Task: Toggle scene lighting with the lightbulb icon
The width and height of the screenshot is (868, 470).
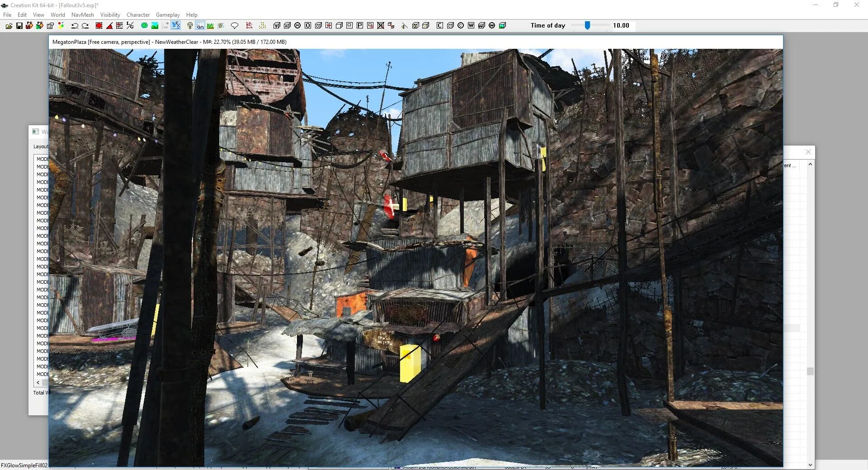Action: [189, 25]
